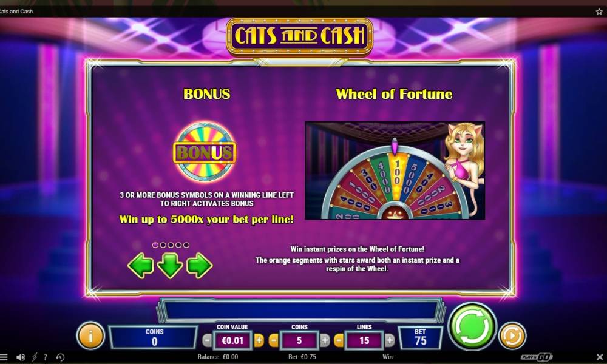Viewport: 607px width, 364px height.
Task: Start autoplay with the orange button
Action: pos(512,335)
